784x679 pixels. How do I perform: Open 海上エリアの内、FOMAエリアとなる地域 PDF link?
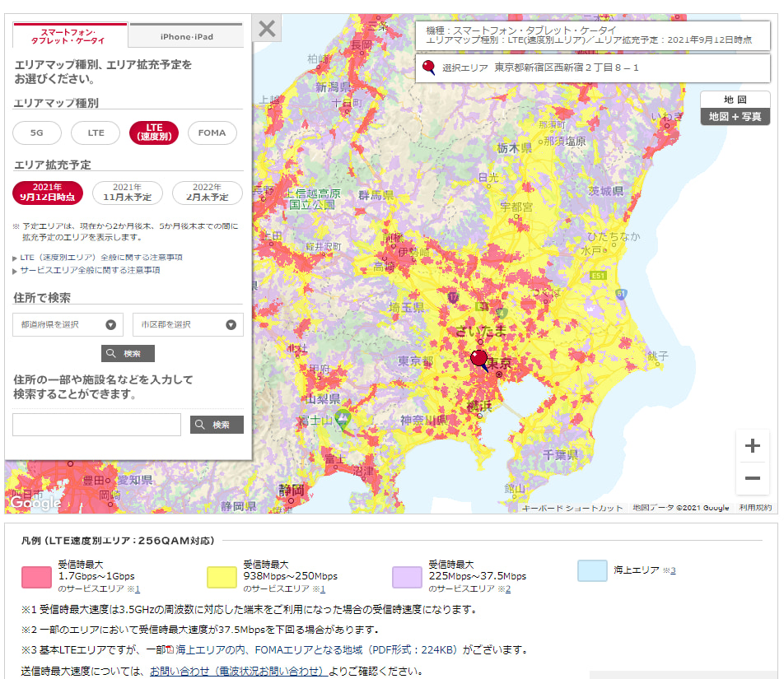[317, 650]
